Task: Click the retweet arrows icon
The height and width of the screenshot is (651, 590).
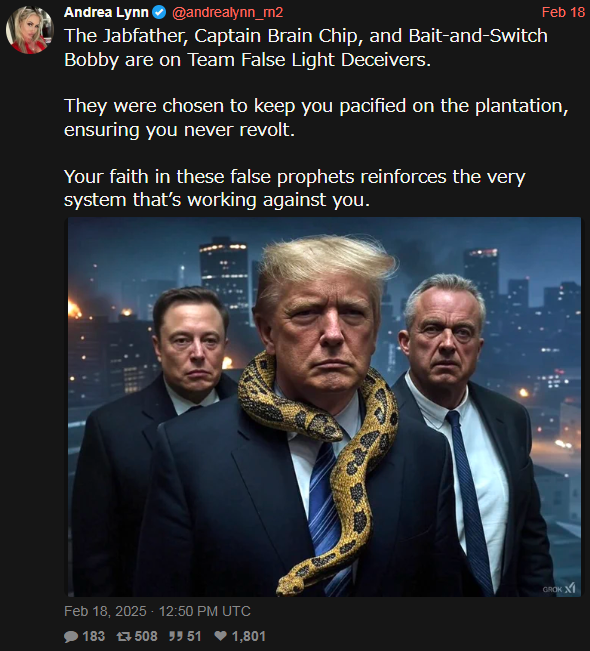Action: (124, 636)
